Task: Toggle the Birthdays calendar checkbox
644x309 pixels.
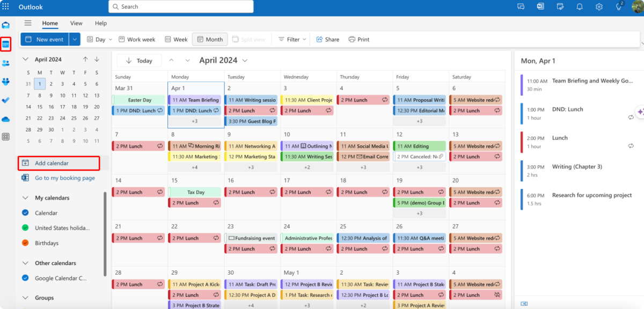Action: 25,243
